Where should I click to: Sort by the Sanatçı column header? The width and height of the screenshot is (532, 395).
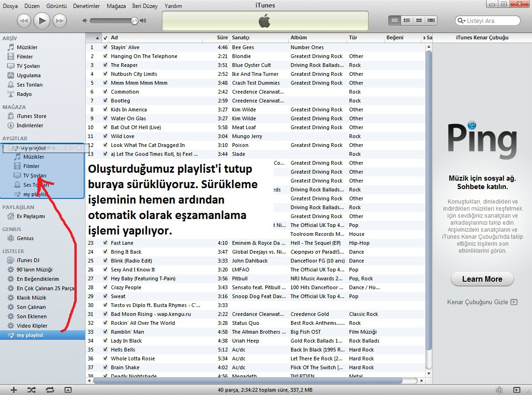tap(259, 37)
